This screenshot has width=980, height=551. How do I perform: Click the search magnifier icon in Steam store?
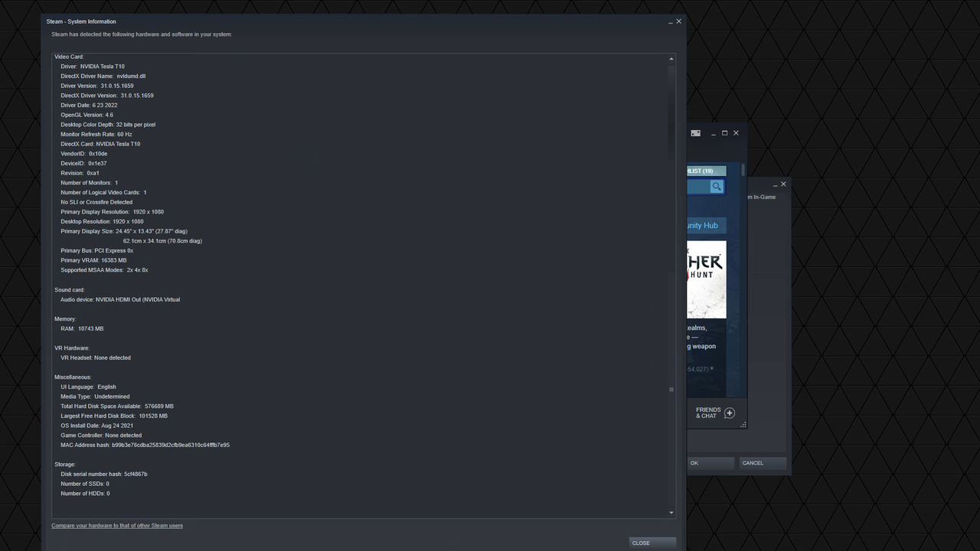(717, 187)
